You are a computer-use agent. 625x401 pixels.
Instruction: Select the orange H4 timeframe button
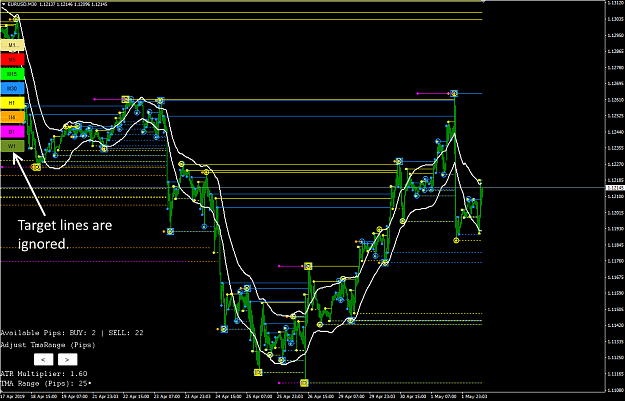click(12, 117)
